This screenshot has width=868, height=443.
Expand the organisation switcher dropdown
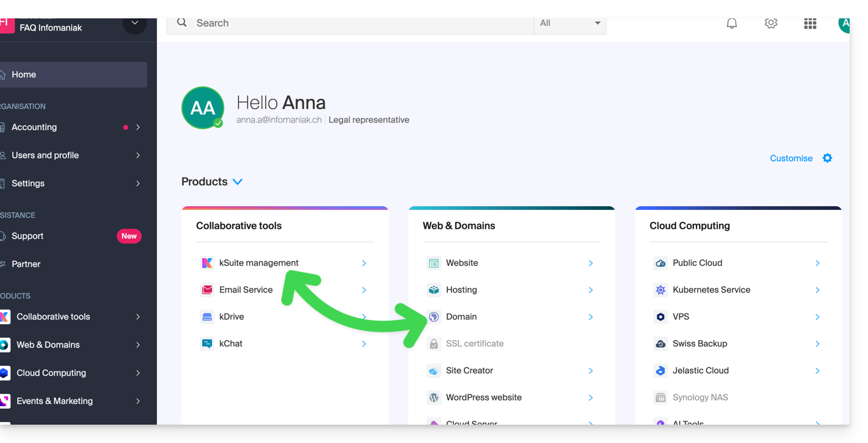click(135, 23)
